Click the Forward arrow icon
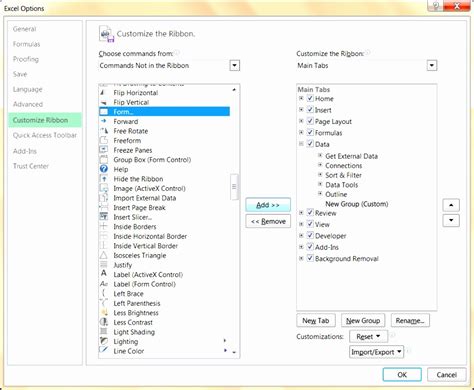 104,121
